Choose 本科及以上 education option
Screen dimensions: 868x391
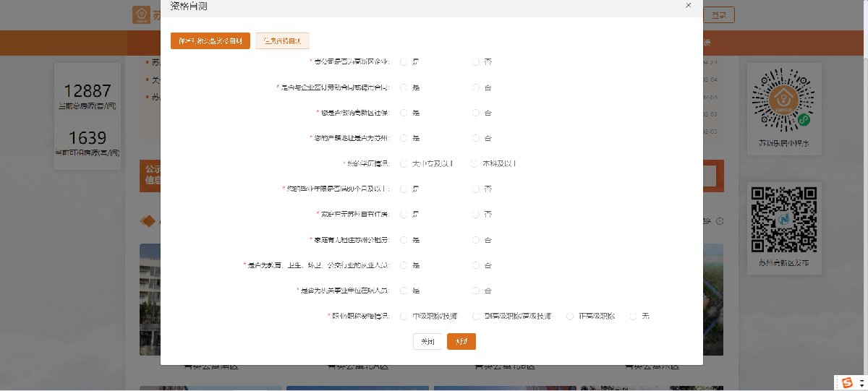475,163
